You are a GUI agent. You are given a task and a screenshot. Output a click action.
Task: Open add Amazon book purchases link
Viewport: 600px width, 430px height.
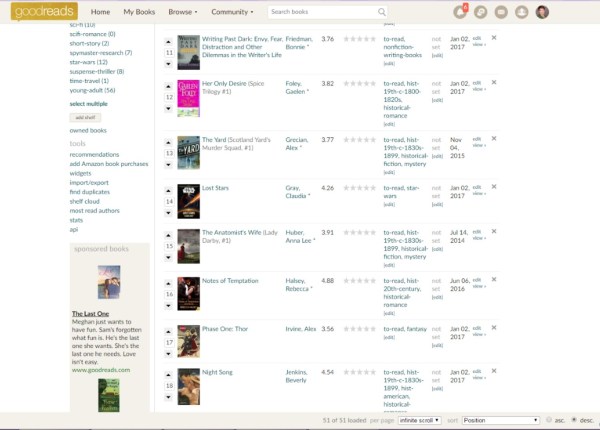coord(109,164)
